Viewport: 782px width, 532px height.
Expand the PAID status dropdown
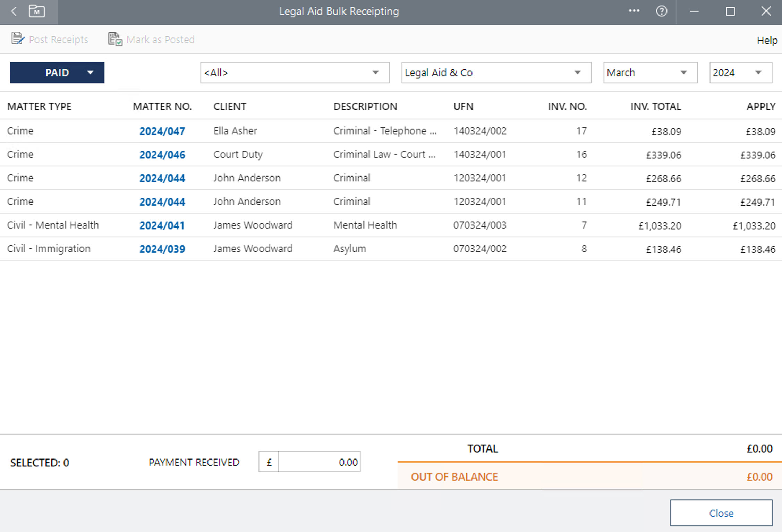[x=90, y=72]
